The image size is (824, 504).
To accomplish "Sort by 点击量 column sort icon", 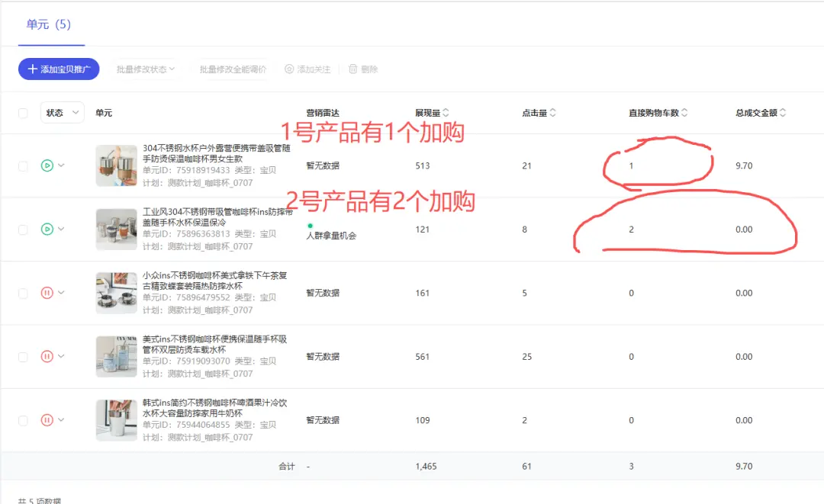I will point(553,113).
